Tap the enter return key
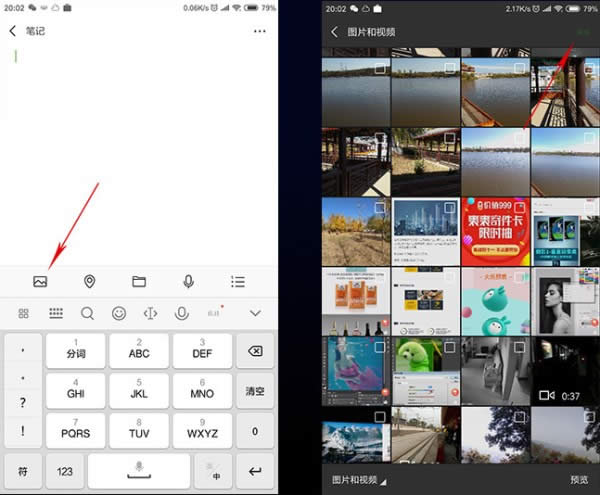This screenshot has width=600, height=495. pos(255,471)
